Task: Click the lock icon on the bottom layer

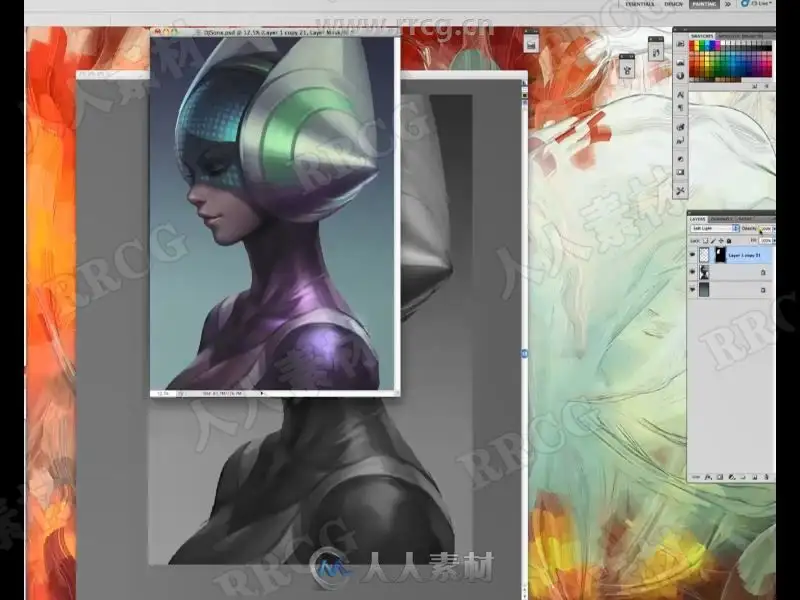Action: (x=763, y=290)
